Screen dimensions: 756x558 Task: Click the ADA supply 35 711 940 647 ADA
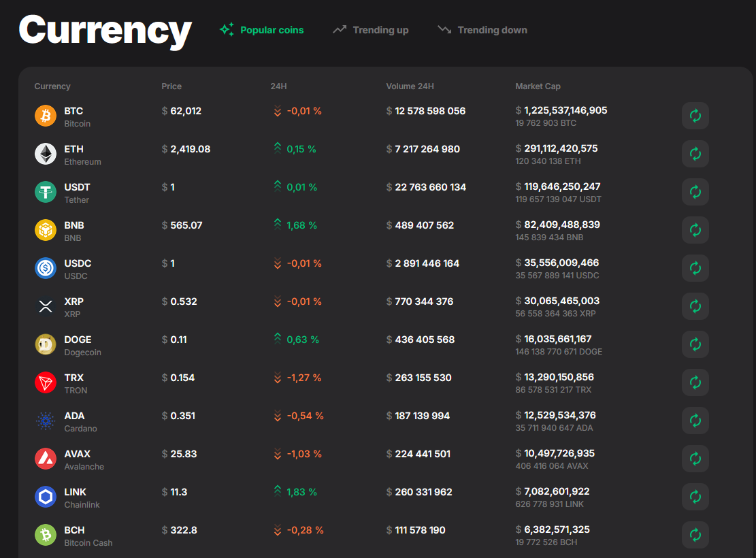[554, 428]
